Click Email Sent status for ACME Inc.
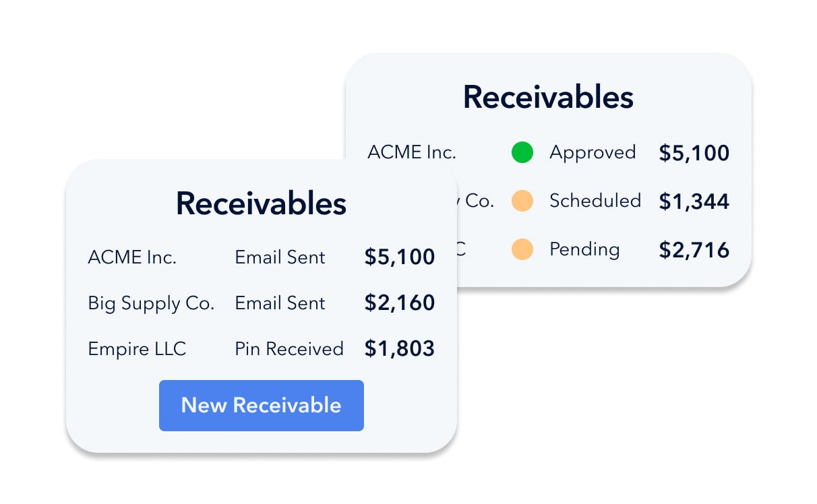 [x=280, y=257]
